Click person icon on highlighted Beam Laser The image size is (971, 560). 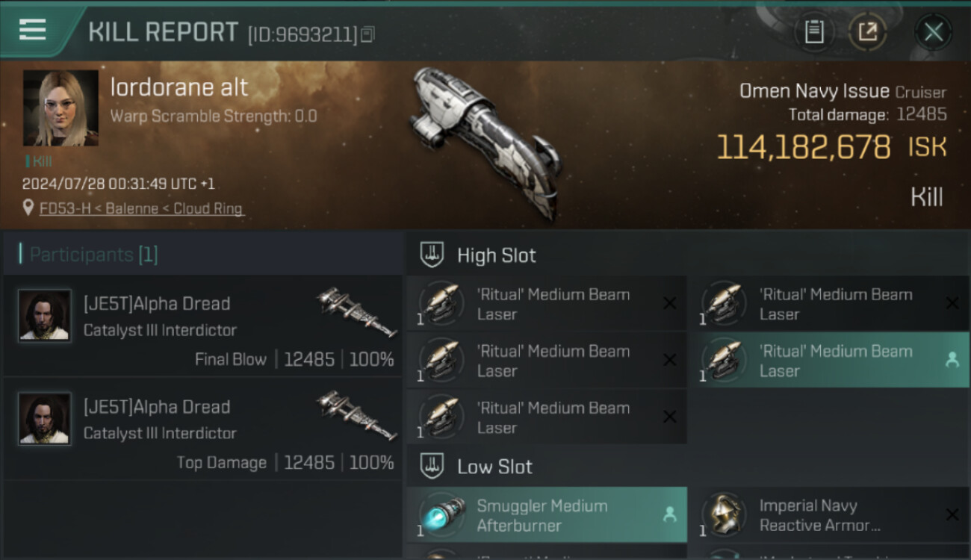(952, 359)
